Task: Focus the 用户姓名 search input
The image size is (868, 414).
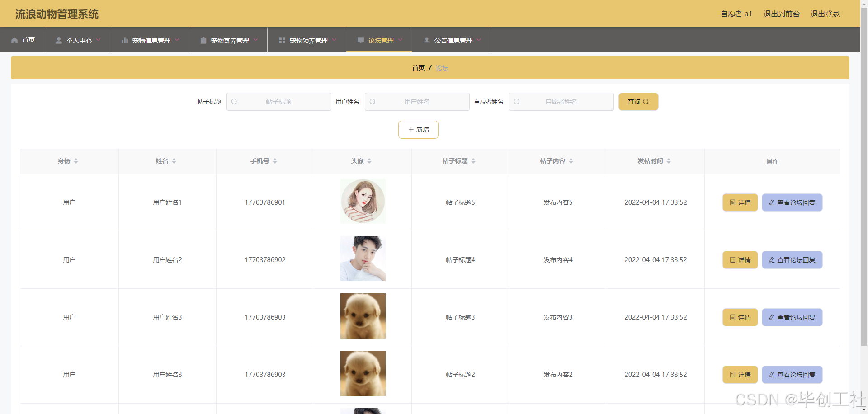Action: (x=417, y=102)
